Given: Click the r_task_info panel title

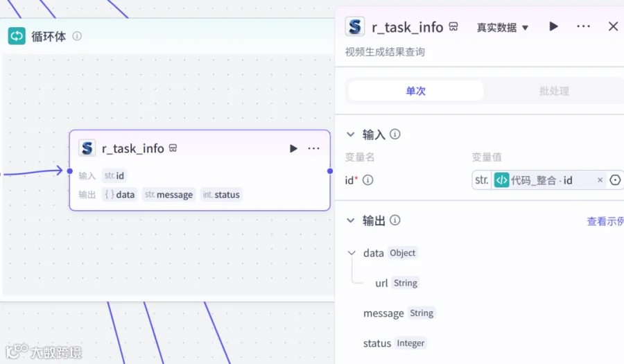Looking at the screenshot, I should click(407, 27).
